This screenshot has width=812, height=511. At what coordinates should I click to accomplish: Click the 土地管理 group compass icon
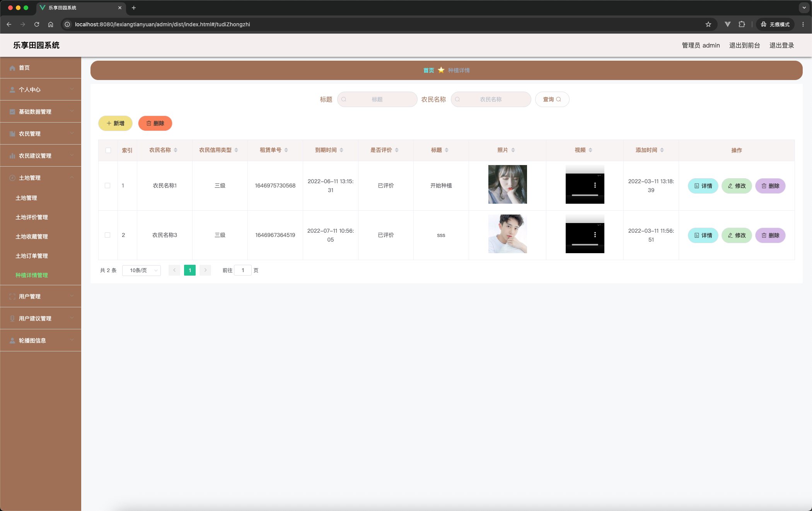pyautogui.click(x=12, y=178)
